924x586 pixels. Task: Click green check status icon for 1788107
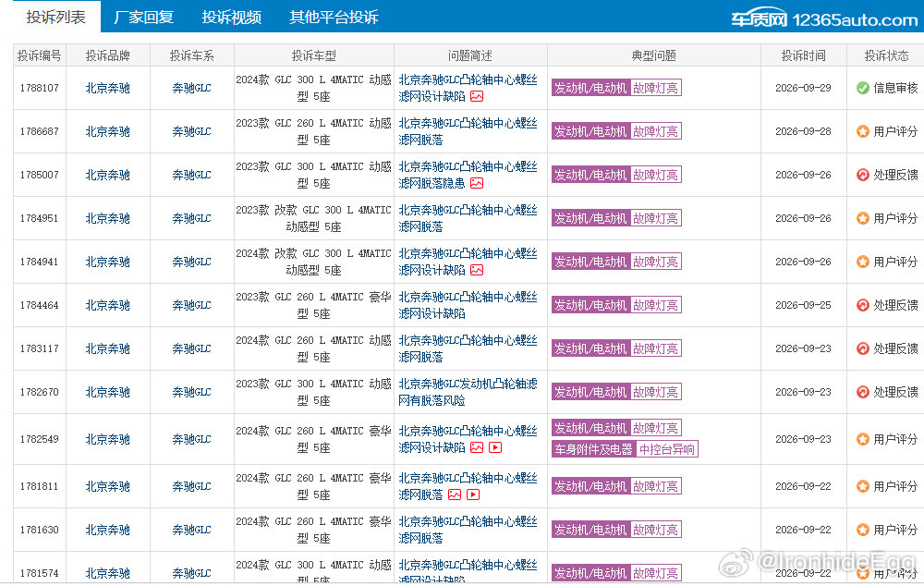pos(863,88)
